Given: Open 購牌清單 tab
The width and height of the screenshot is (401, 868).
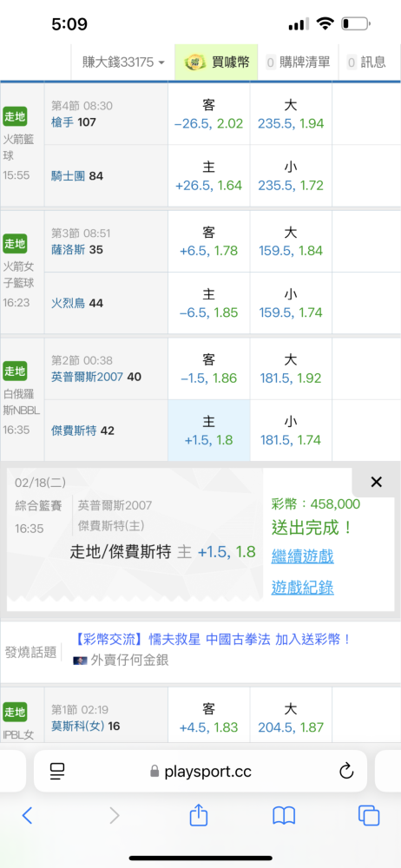Looking at the screenshot, I should pyautogui.click(x=298, y=62).
